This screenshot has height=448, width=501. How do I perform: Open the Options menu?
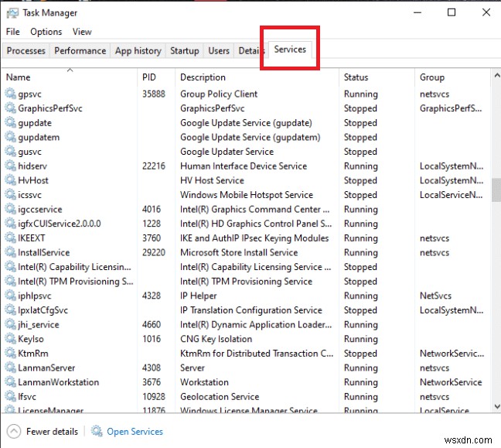(x=46, y=32)
